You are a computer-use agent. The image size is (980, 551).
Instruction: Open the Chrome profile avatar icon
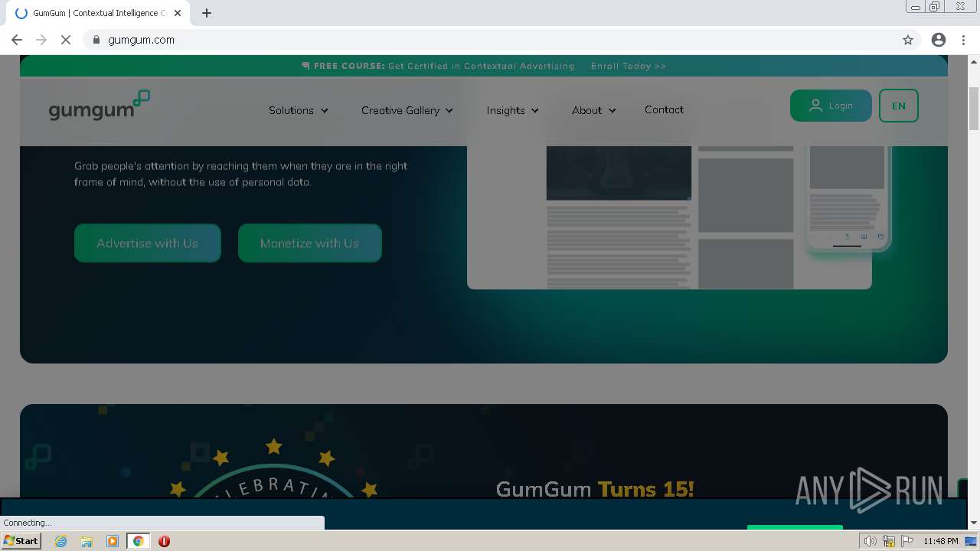[939, 40]
